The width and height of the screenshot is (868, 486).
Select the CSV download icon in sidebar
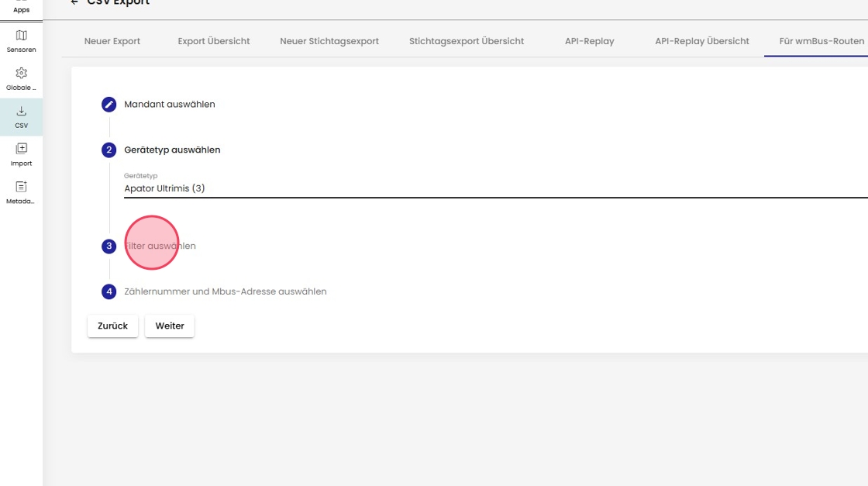coord(21,112)
